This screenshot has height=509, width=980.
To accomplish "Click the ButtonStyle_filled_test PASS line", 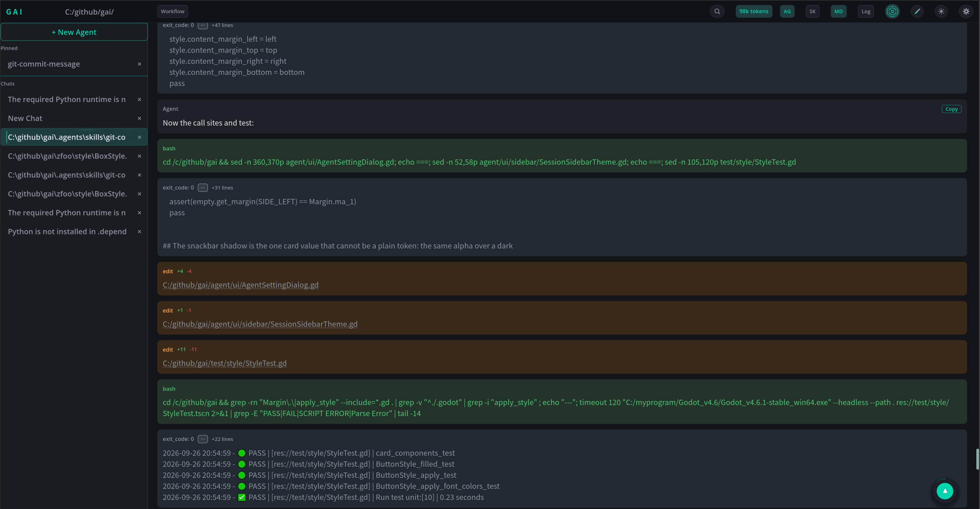I will (308, 464).
